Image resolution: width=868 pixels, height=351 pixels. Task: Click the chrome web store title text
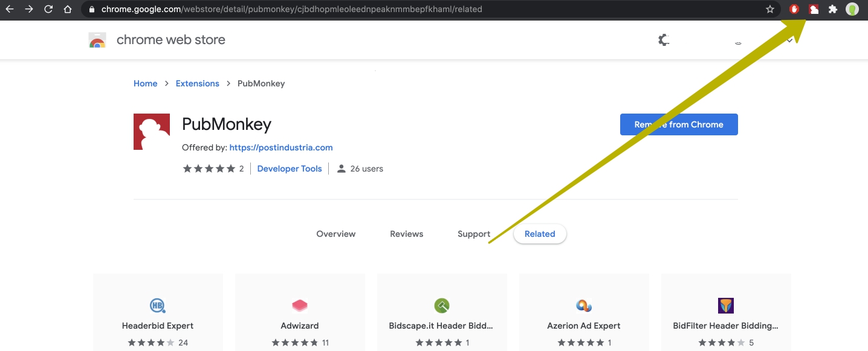pos(171,40)
